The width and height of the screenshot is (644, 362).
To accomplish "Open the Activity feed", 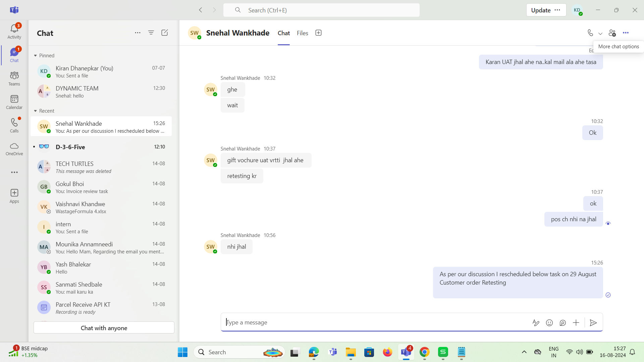I will point(14,31).
